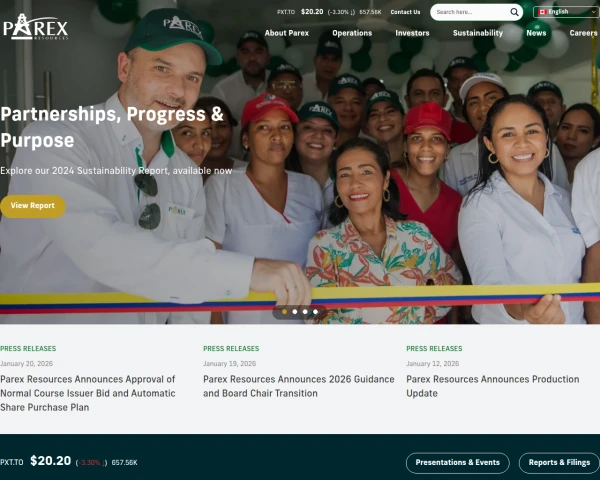Click the Presentations & Events button
Viewport: 600px width, 480px height.
[x=458, y=462]
